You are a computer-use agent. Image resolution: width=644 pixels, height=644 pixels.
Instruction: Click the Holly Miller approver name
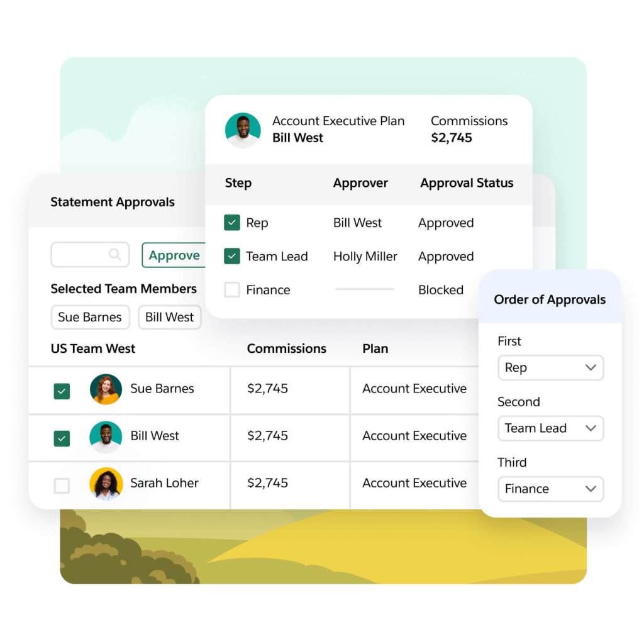[x=365, y=257]
